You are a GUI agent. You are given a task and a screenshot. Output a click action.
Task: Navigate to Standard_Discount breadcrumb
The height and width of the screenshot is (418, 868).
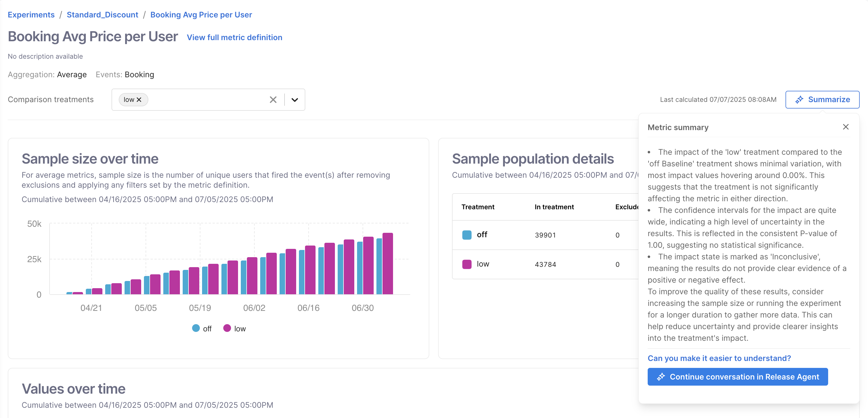(102, 15)
